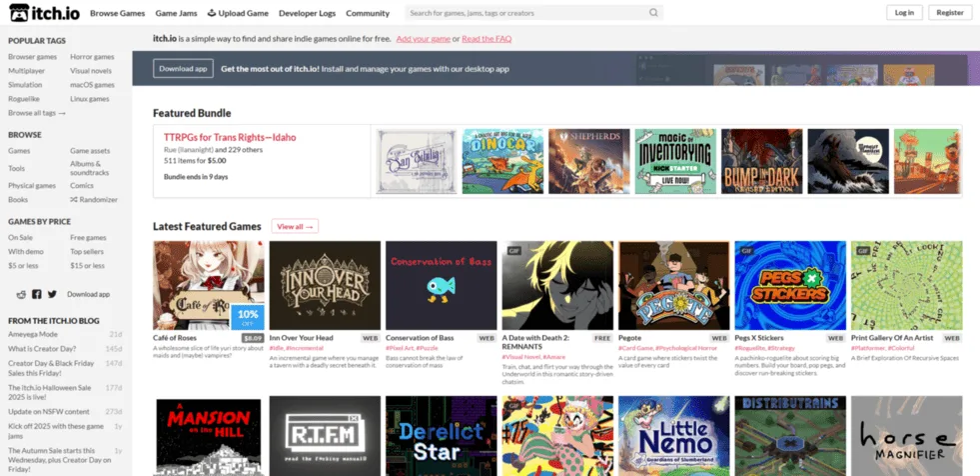This screenshot has height=476, width=980.
Task: Browse Albums & soundtracks category
Action: [x=89, y=168]
